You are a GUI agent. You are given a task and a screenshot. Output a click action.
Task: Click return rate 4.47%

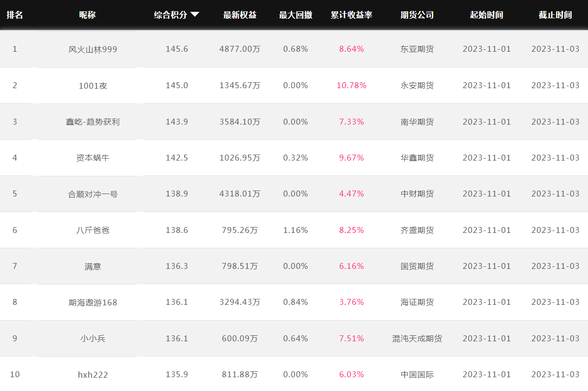(x=352, y=194)
